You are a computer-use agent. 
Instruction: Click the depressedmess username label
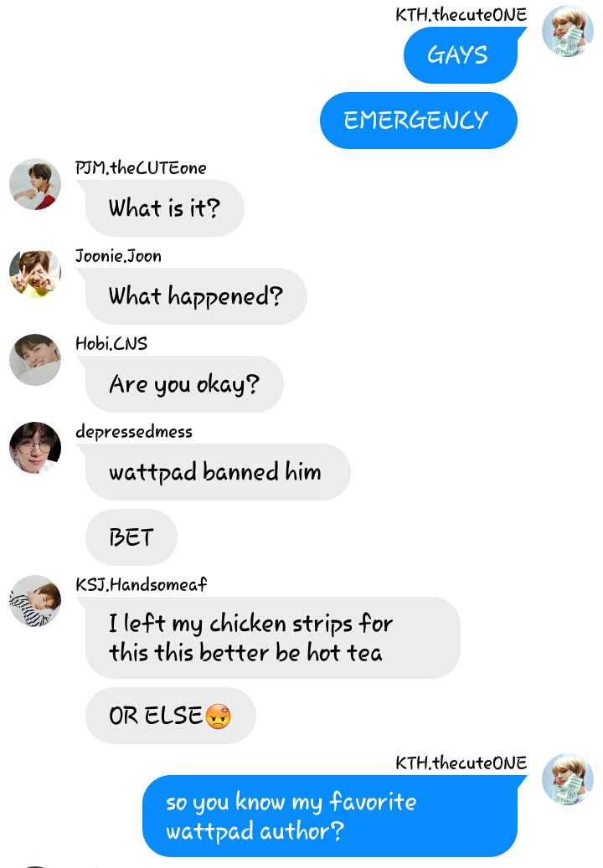134,431
